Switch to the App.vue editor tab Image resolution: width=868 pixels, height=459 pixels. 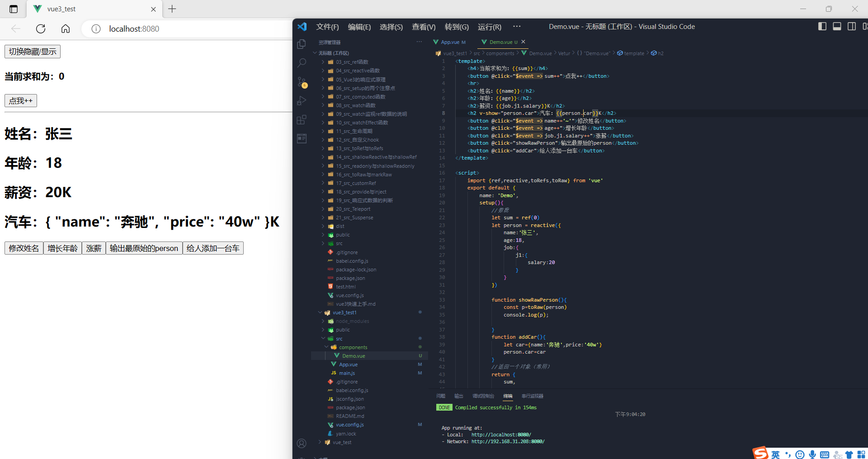pyautogui.click(x=449, y=42)
